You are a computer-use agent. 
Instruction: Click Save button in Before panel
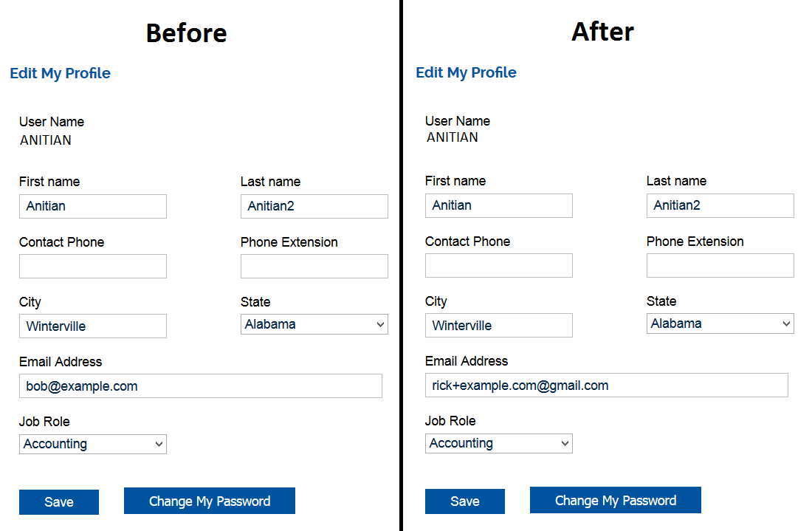[59, 502]
